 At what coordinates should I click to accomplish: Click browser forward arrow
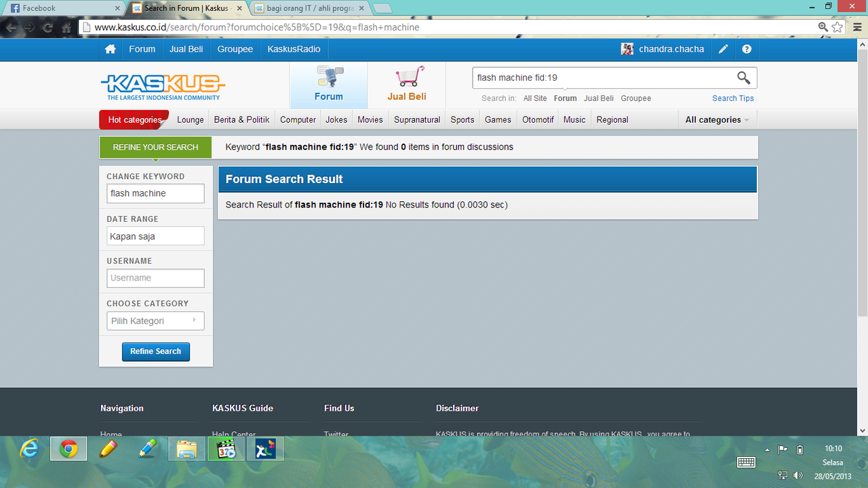[29, 28]
